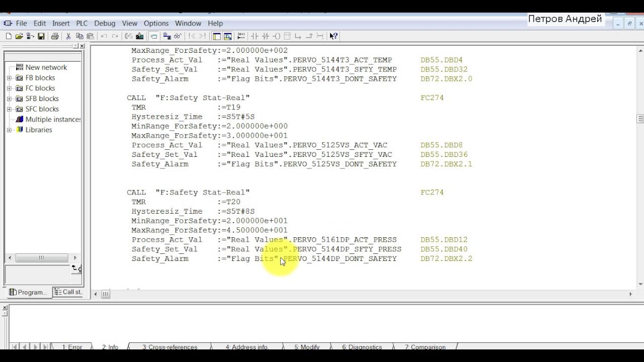The image size is (644, 362).
Task: Switch to Call structure tab
Action: (68, 292)
